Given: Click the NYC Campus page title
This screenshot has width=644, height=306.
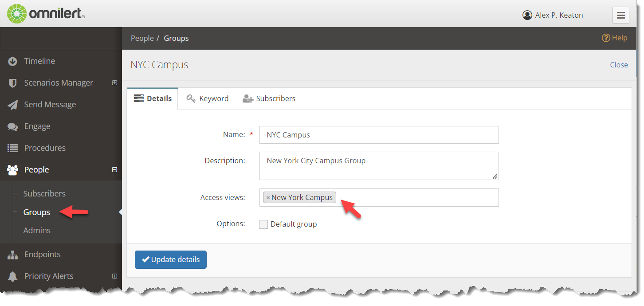Looking at the screenshot, I should (x=159, y=65).
